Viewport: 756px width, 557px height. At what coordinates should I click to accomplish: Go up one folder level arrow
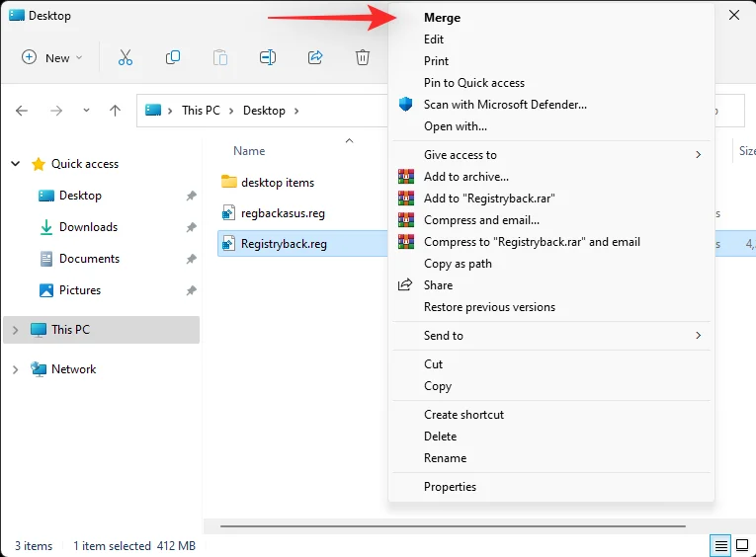click(x=115, y=111)
